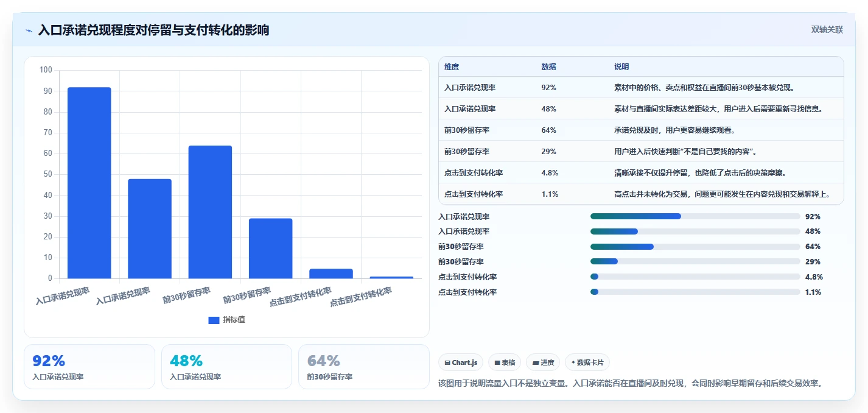Click the progress bar labeled 64%
868x413 pixels.
(695, 247)
